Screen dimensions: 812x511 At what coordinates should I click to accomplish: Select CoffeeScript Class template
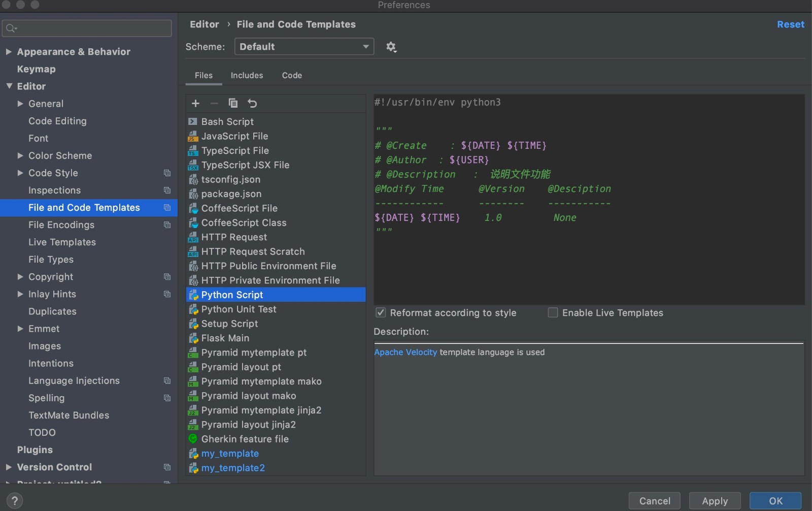click(276, 222)
